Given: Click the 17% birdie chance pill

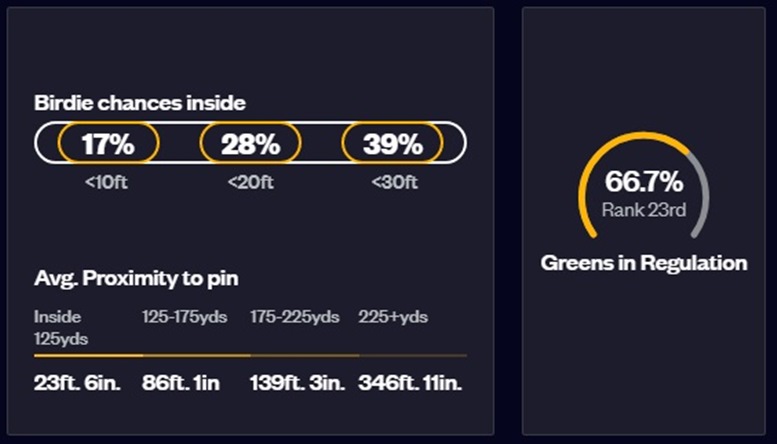Looking at the screenshot, I should coord(108,144).
